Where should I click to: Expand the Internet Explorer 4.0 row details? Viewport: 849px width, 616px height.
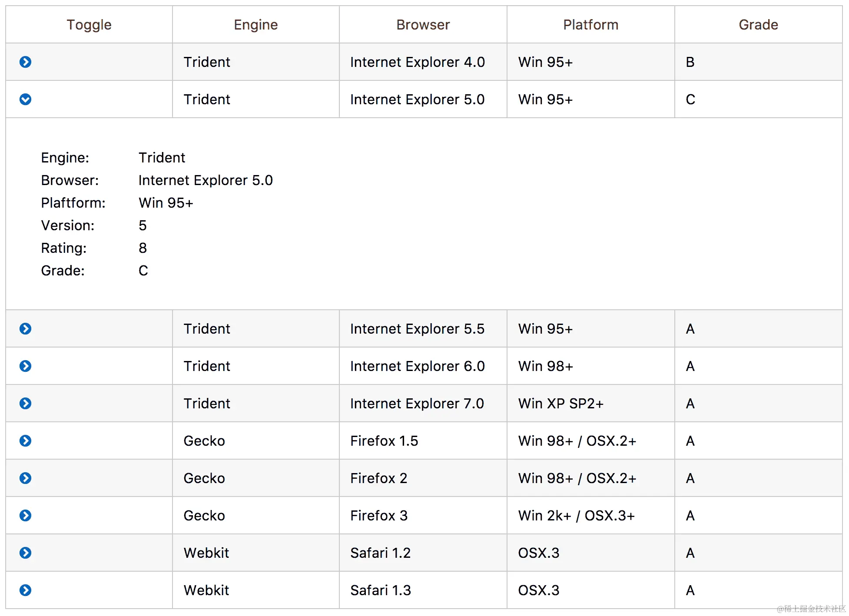[x=26, y=62]
